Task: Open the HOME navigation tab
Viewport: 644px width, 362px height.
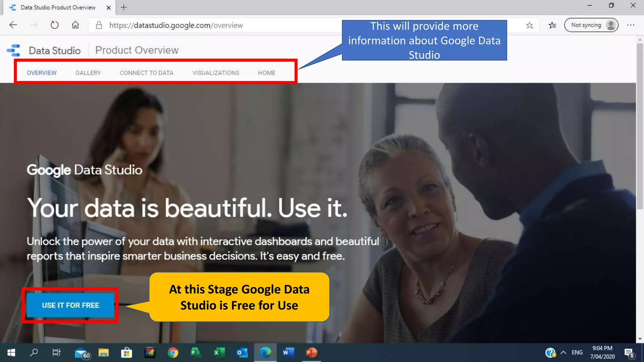Action: [x=267, y=73]
